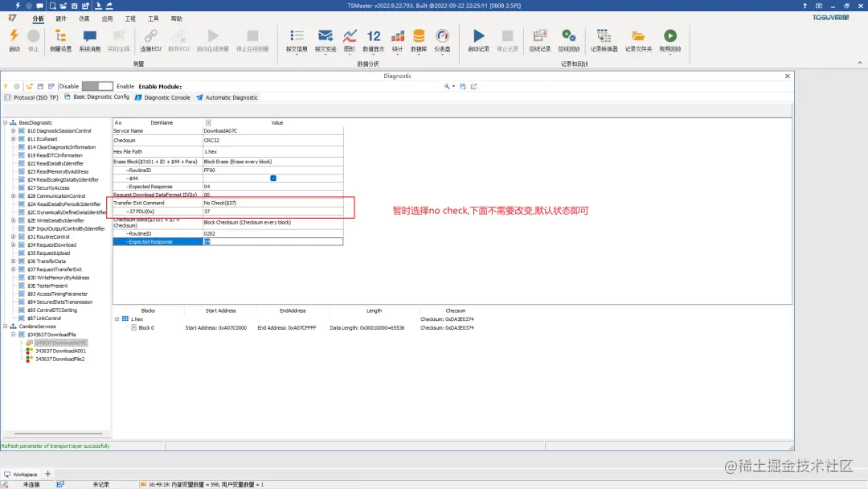This screenshot has width=868, height=489.
Task: Click Diagnostic panel open-folder icon
Action: 30,86
